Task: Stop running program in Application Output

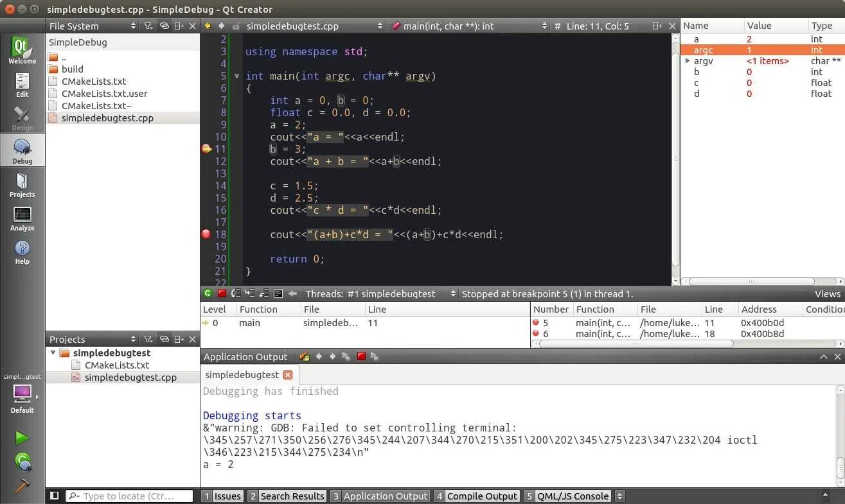Action: 360,356
